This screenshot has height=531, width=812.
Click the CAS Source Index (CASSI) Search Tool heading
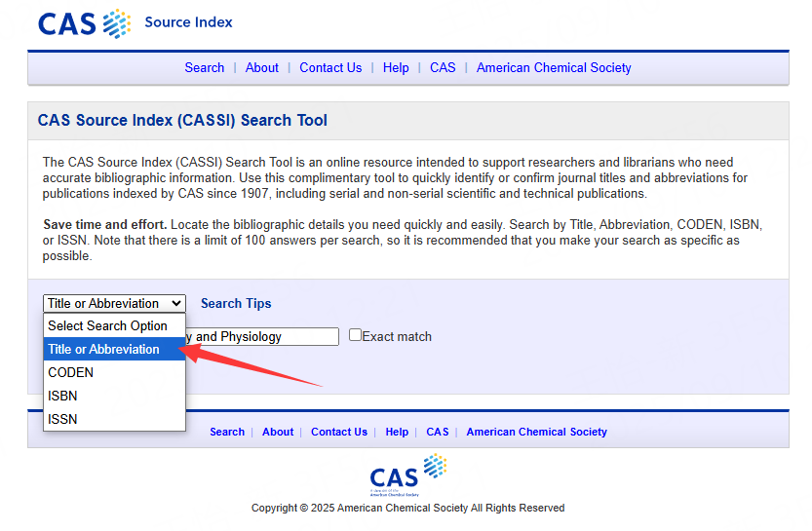182,120
